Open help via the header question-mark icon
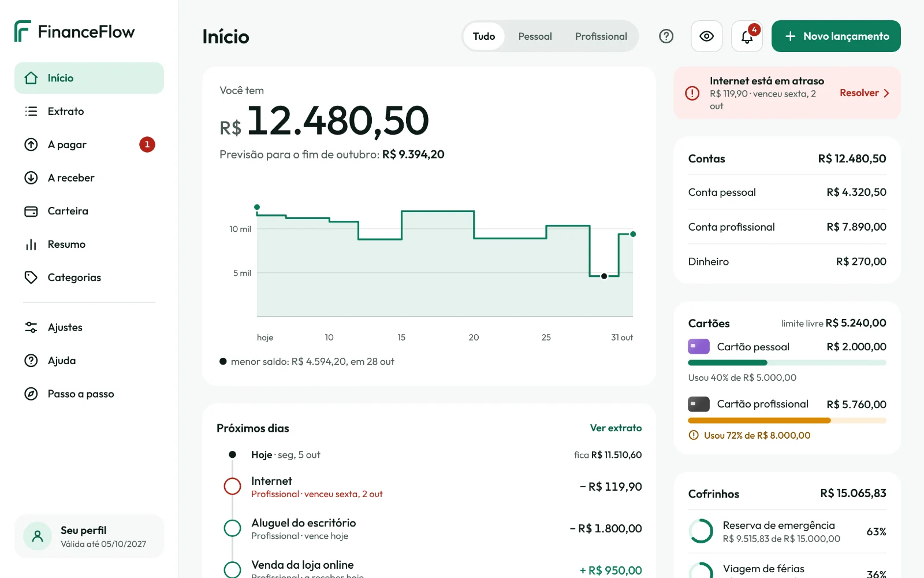The image size is (924, 578). 666,36
